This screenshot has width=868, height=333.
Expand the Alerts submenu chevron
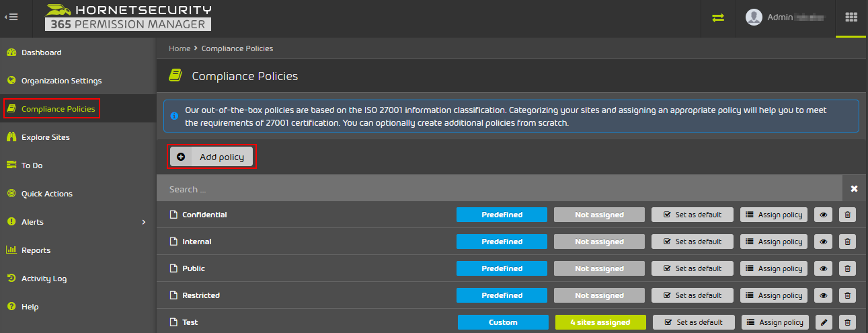coord(144,222)
